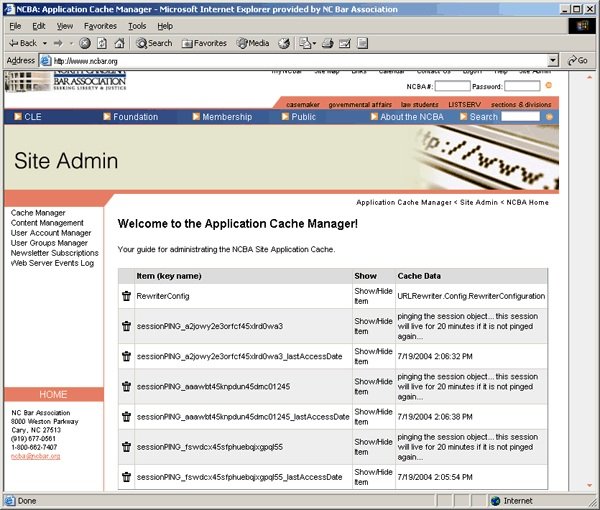Click the Forward arrow toolbar button
Viewport: 600px width, 510px height.
point(58,43)
